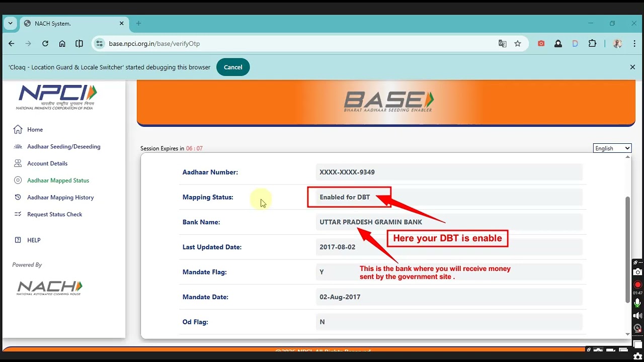View site information icon in address bar

tap(100, 44)
